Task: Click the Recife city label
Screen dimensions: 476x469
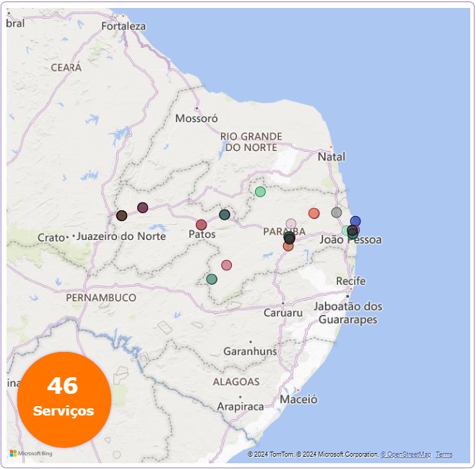Action: [x=350, y=281]
